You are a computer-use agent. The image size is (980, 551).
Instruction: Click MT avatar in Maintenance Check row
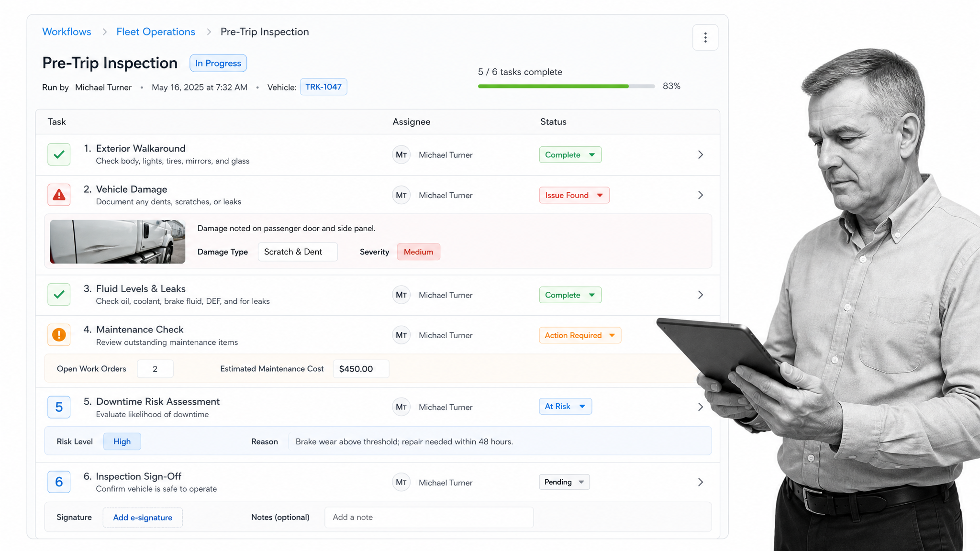click(x=401, y=335)
